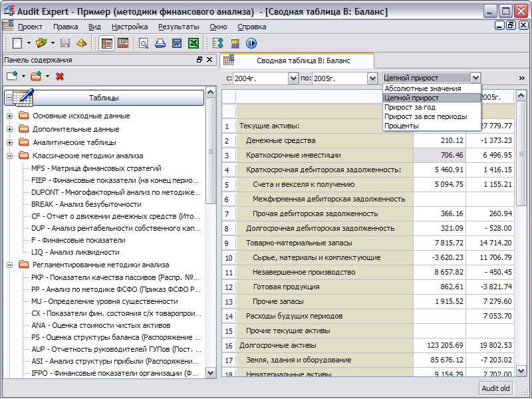Click the printer icon

(x=160, y=43)
